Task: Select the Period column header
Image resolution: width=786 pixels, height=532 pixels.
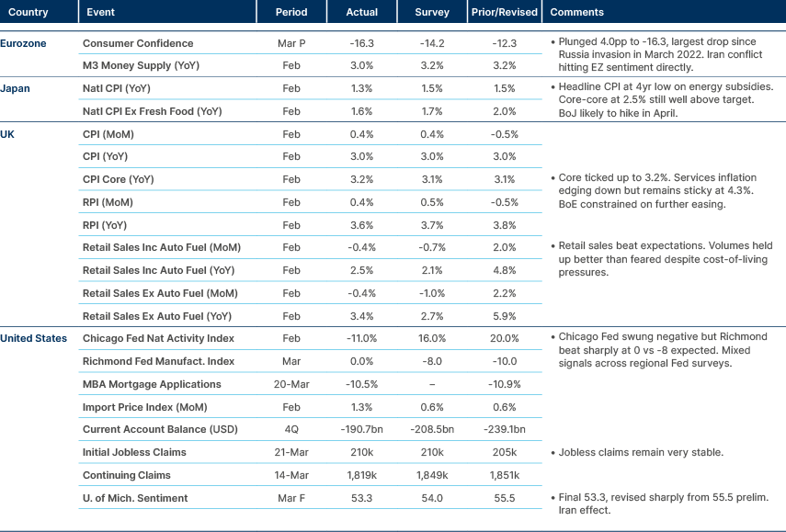Action: point(291,12)
